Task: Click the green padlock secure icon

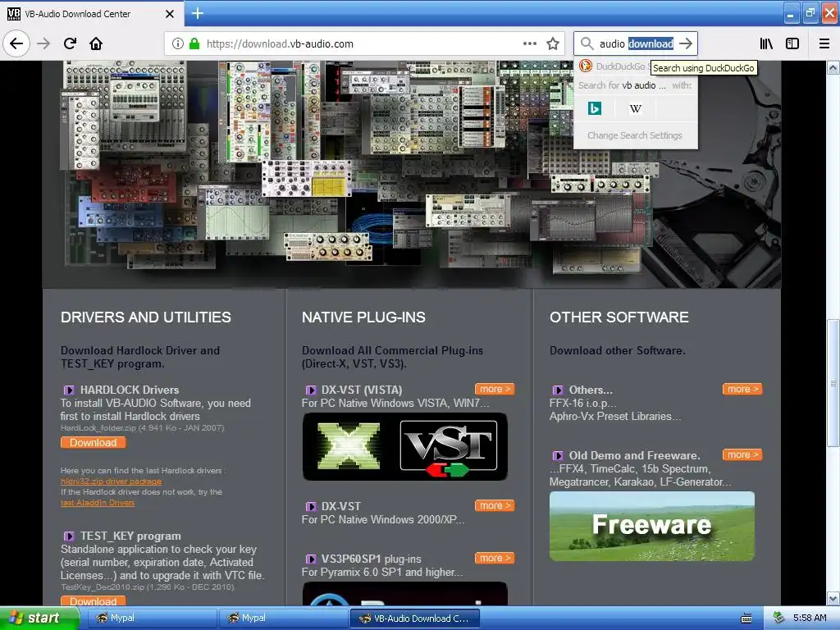Action: 194,43
